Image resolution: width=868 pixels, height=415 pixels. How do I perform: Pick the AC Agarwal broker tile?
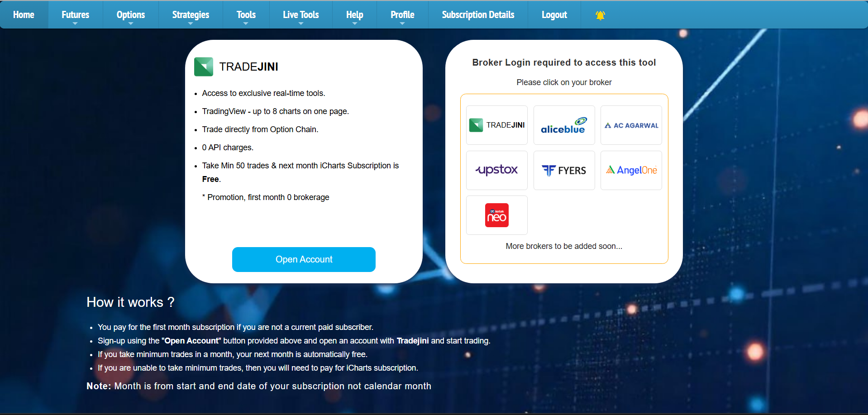[x=631, y=125]
